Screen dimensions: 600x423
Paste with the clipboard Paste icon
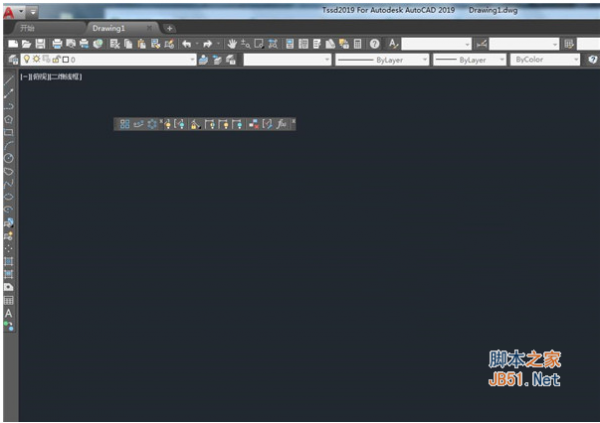coord(142,44)
